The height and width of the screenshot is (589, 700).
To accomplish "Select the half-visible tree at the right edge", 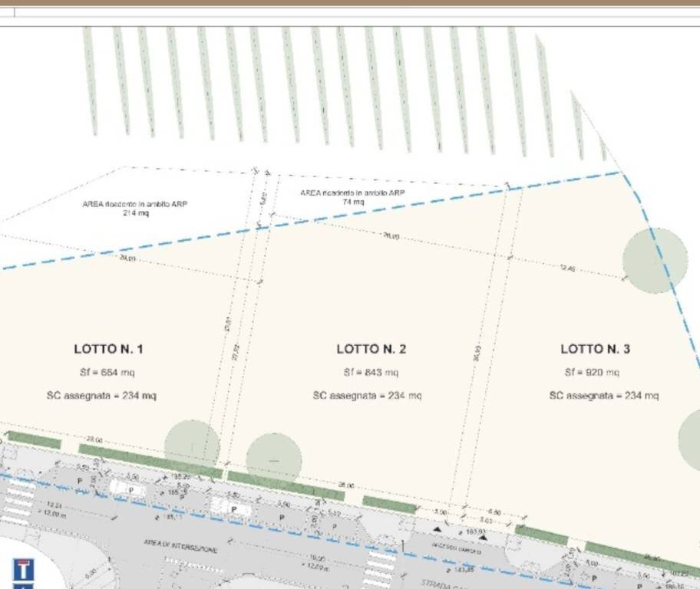I will [689, 439].
